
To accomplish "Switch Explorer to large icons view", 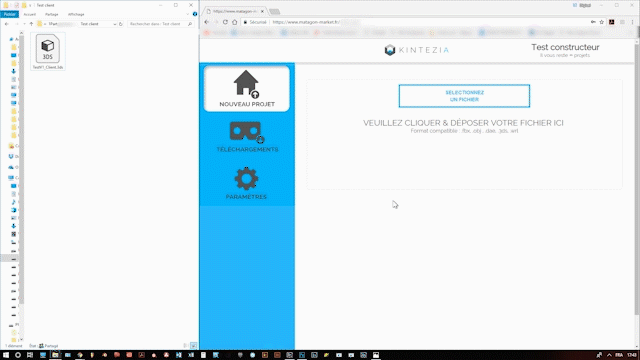I will [193, 346].
